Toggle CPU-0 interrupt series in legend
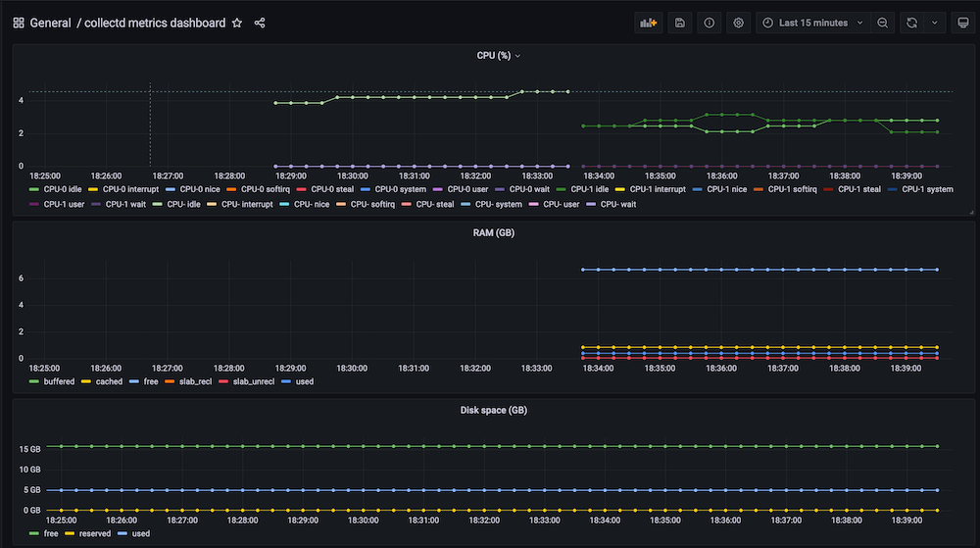This screenshot has width=980, height=548. click(130, 189)
